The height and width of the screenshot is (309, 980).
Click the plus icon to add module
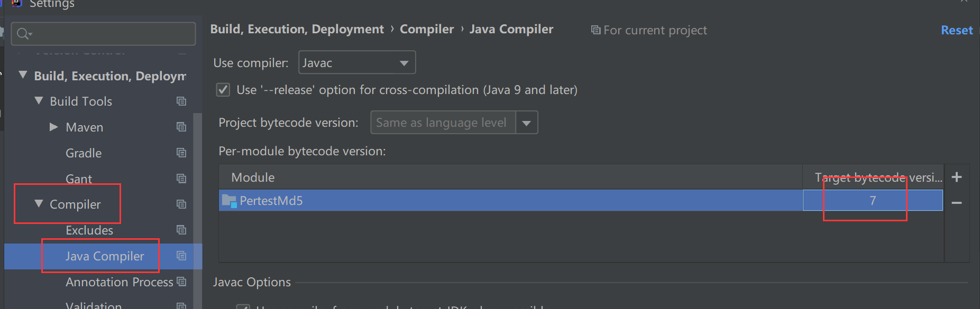[x=956, y=177]
